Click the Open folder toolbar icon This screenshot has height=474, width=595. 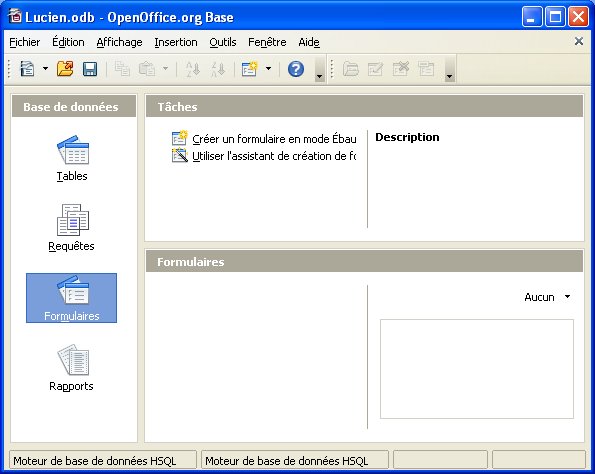65,69
